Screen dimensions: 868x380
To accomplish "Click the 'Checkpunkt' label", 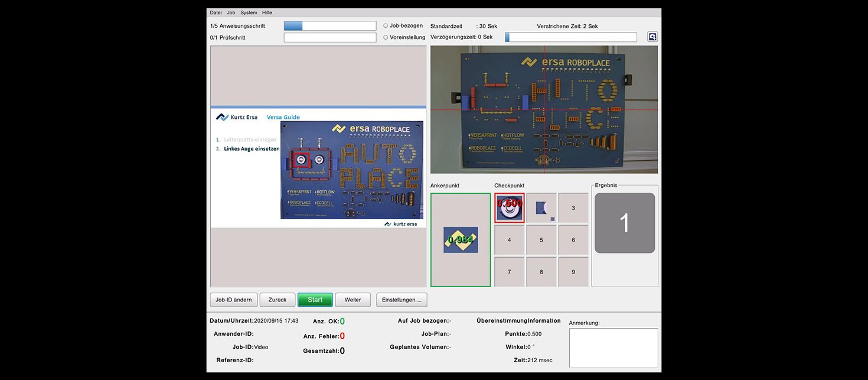I will coord(509,186).
